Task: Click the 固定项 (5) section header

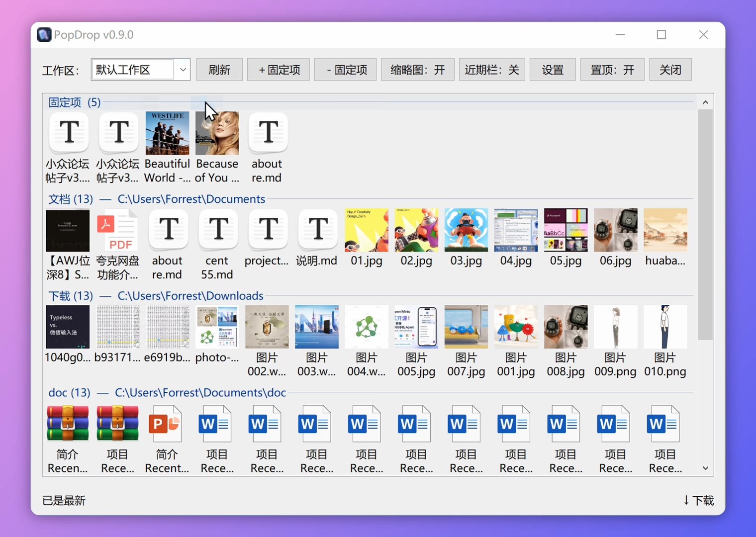Action: coord(75,102)
